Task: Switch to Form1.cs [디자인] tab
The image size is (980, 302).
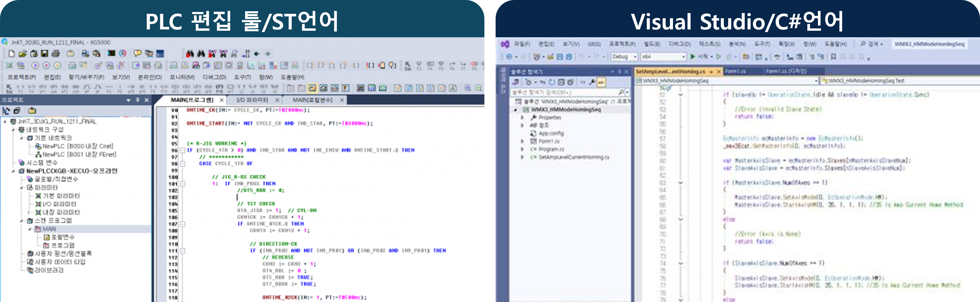Action: click(x=786, y=71)
